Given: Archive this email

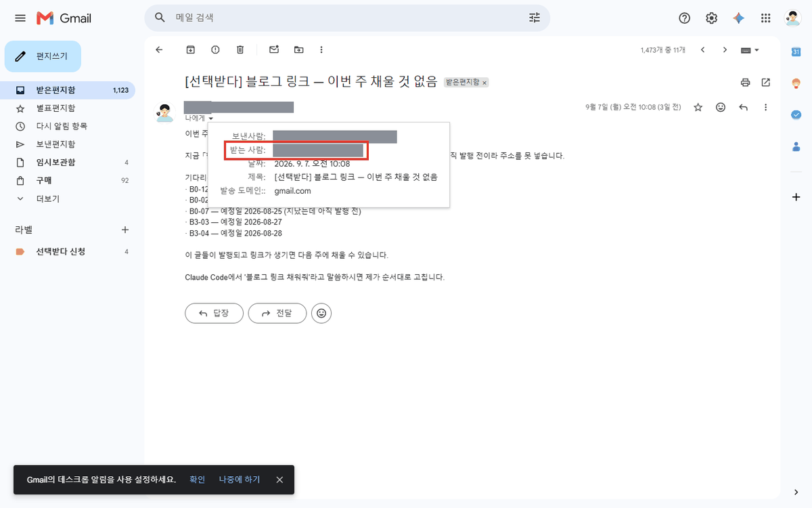Looking at the screenshot, I should (191, 49).
